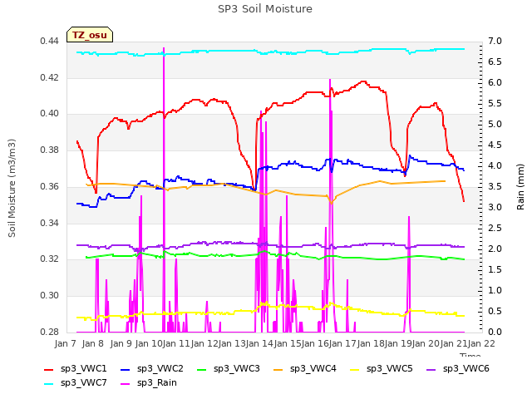Image resolution: width=532 pixels, height=399 pixels.
Task: Click the purple sp3_VWC6 legend color marker
Action: point(431,370)
